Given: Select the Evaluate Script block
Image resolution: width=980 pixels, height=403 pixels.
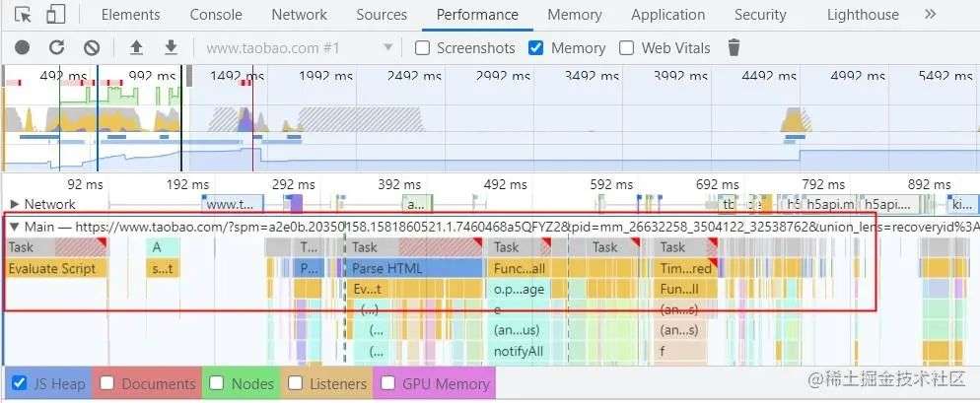Looking at the screenshot, I should 57,269.
